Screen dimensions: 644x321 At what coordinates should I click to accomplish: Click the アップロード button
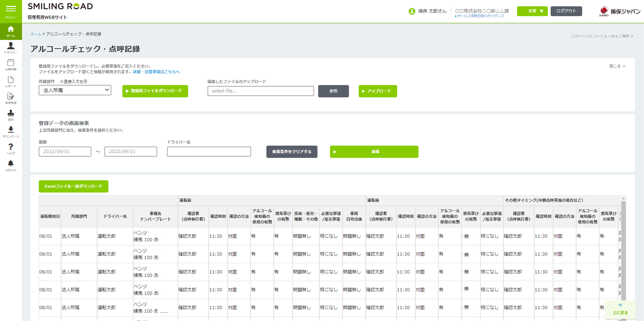[378, 91]
